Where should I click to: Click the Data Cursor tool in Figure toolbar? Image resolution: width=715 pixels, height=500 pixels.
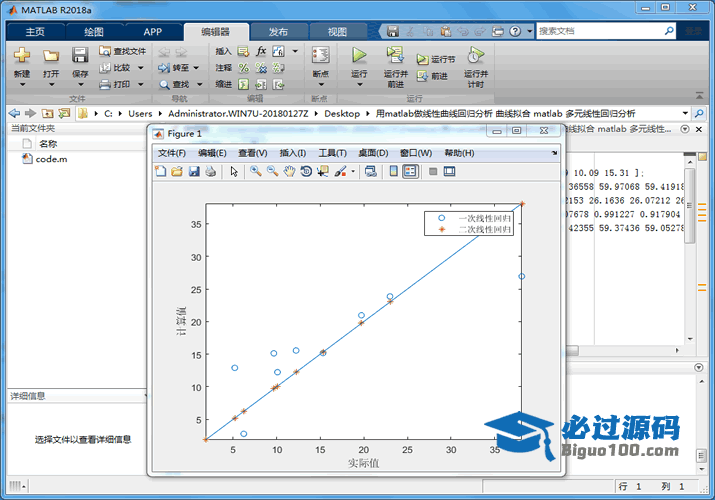pyautogui.click(x=322, y=172)
